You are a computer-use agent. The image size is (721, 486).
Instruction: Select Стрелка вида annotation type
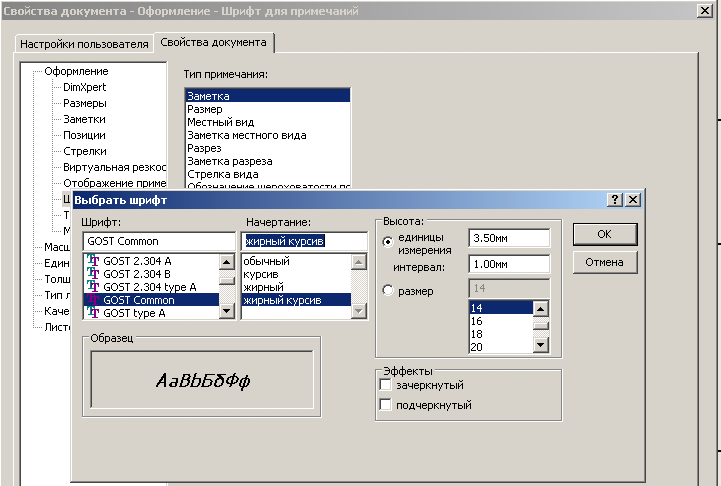pos(268,174)
